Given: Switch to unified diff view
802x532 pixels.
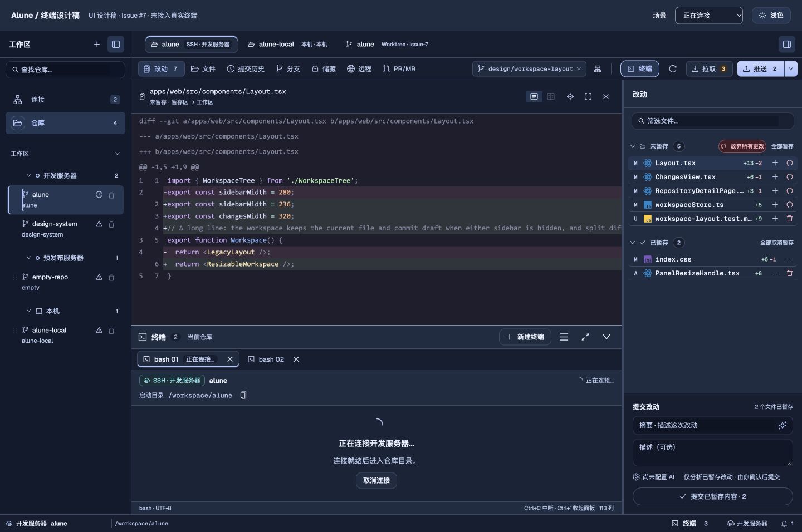Looking at the screenshot, I should tap(534, 97).
